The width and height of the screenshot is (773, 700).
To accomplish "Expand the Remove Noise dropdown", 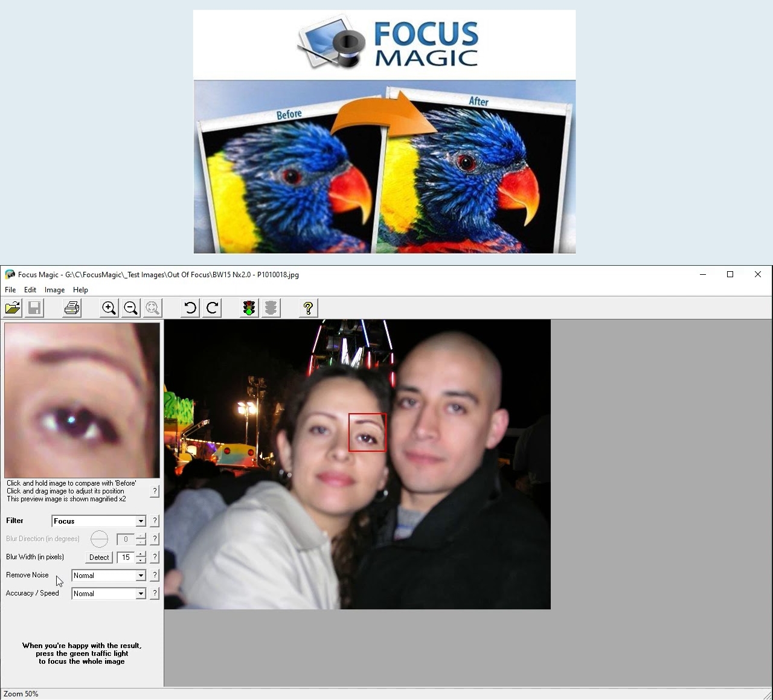I will (x=141, y=576).
